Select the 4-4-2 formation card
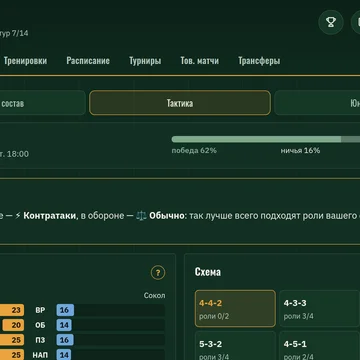 click(x=235, y=308)
